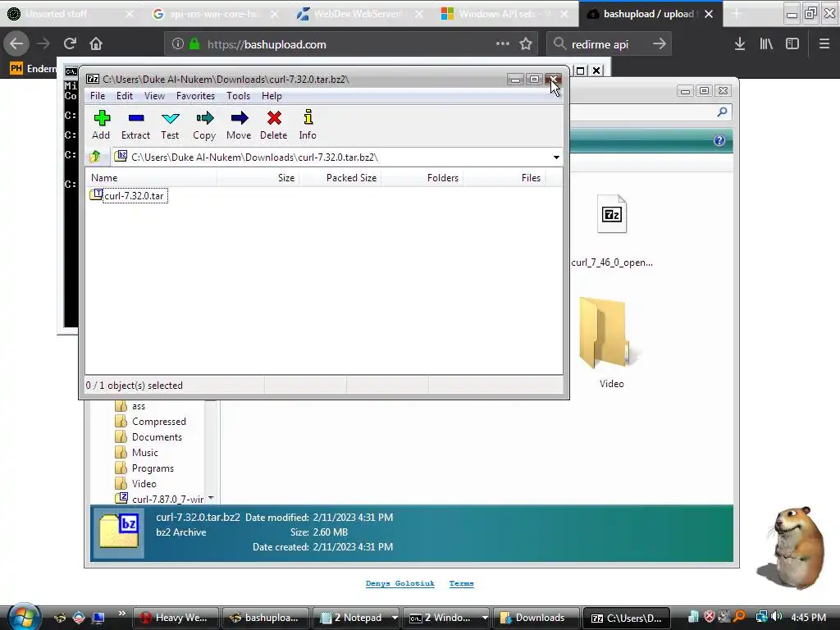
Task: Click the Firefox home button
Action: pos(96,44)
